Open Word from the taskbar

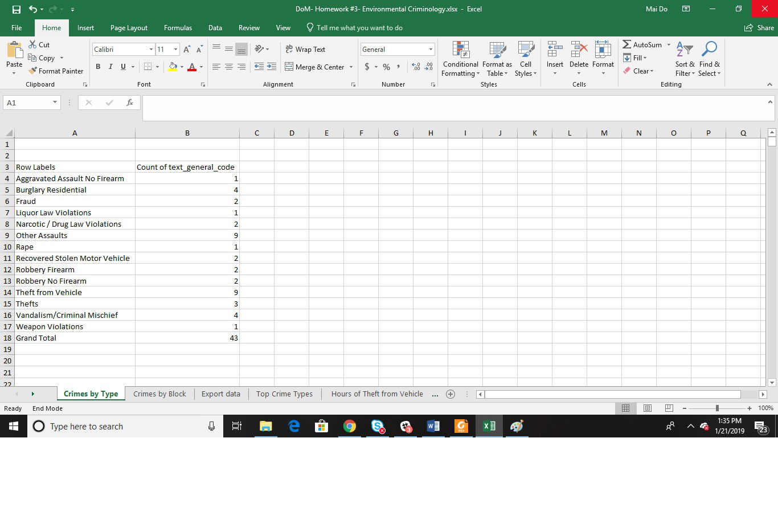433,426
